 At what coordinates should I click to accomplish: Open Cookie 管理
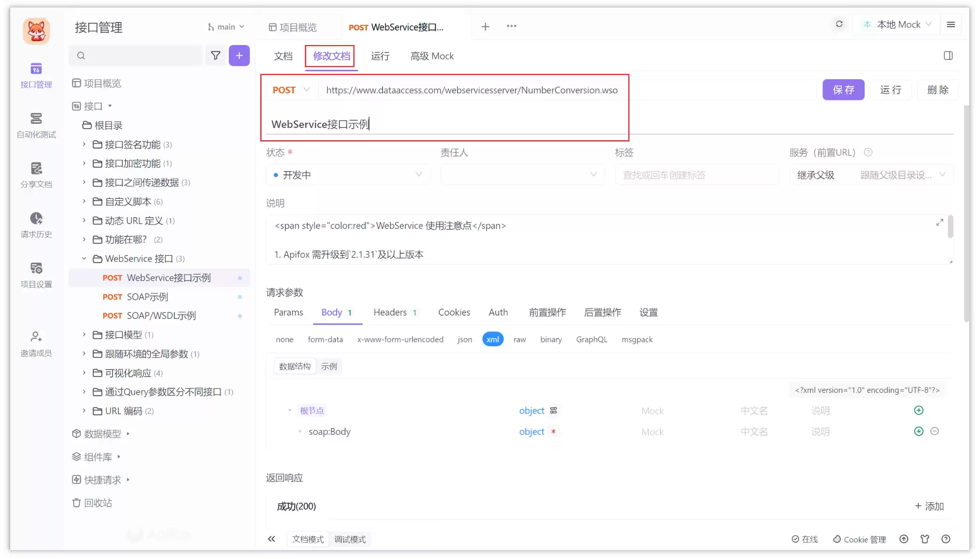pyautogui.click(x=859, y=539)
